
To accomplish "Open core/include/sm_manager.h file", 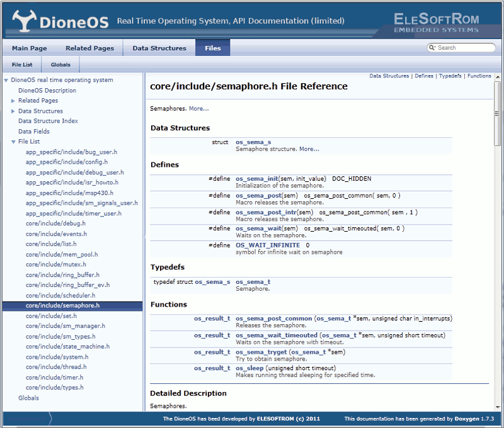I will click(x=66, y=326).
